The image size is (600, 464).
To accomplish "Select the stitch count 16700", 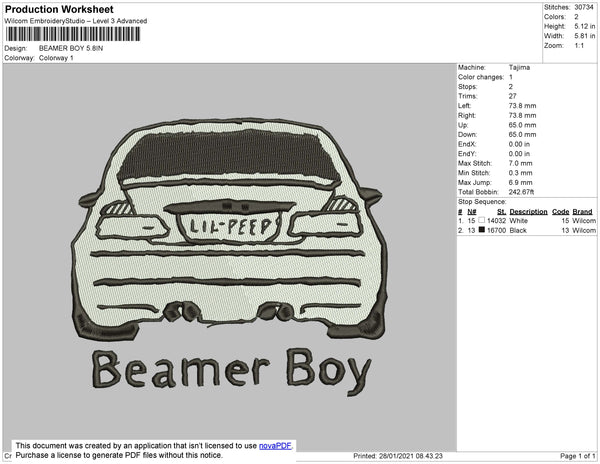I will 496,230.
